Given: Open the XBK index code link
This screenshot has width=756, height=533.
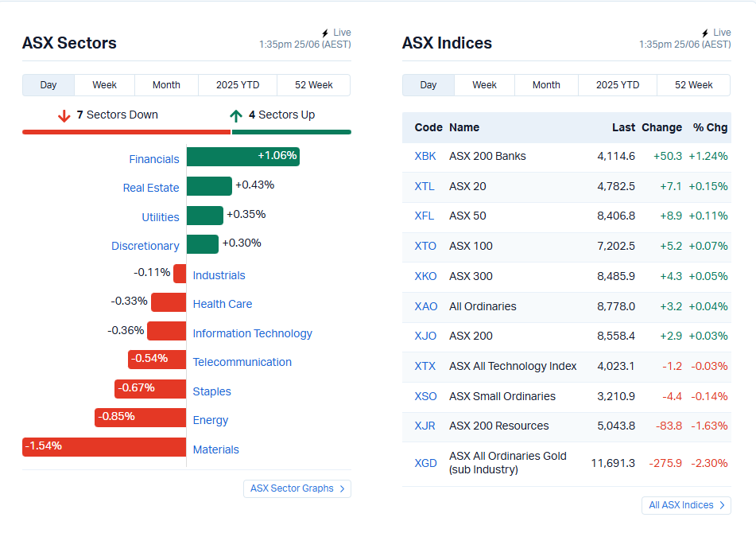Looking at the screenshot, I should pyautogui.click(x=425, y=156).
